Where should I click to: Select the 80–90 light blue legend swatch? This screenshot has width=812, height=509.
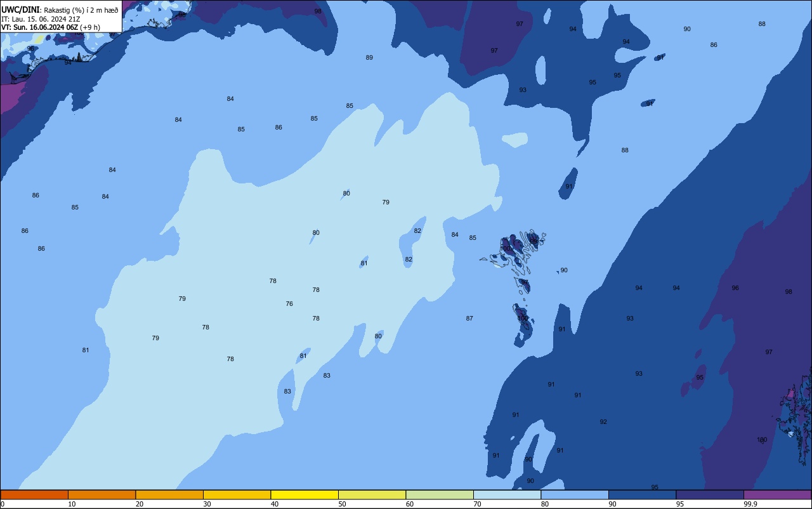[575, 494]
